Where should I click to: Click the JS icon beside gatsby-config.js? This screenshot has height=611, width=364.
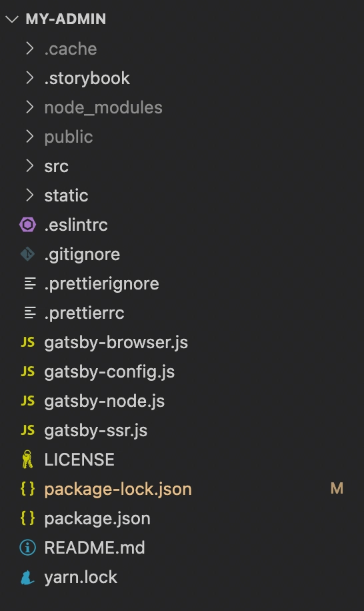click(27, 372)
